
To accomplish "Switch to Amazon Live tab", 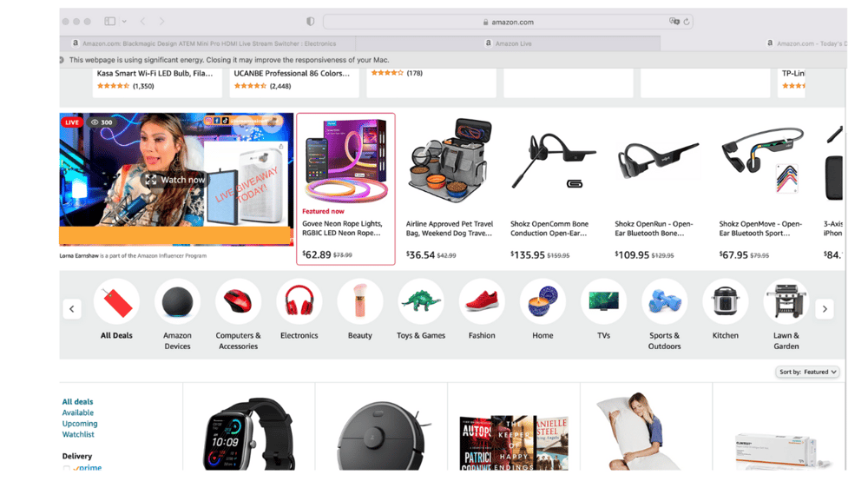I will pyautogui.click(x=508, y=43).
